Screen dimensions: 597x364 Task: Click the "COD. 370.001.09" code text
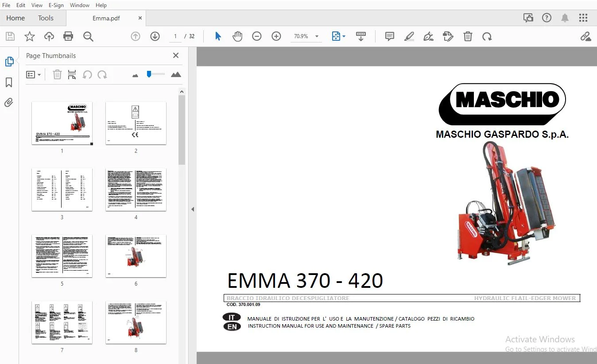pos(244,305)
